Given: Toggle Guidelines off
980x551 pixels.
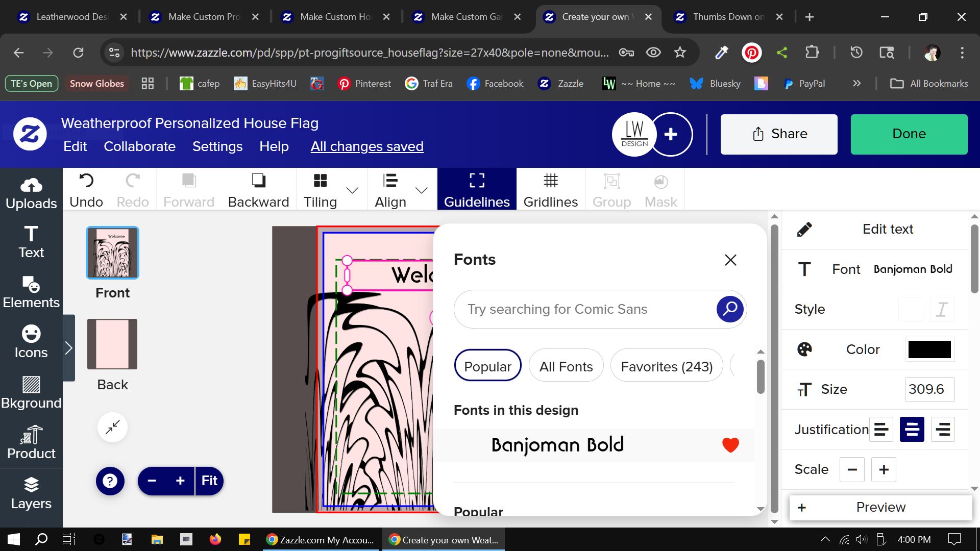Looking at the screenshot, I should 477,190.
